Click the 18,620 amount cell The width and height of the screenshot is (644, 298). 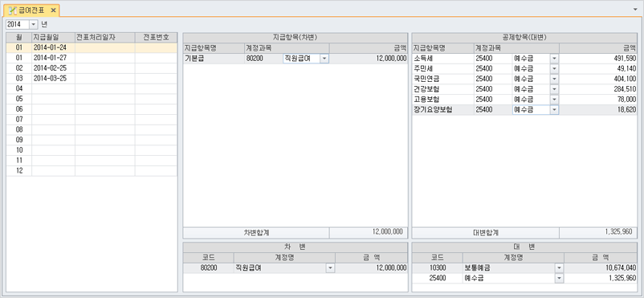pyautogui.click(x=598, y=110)
